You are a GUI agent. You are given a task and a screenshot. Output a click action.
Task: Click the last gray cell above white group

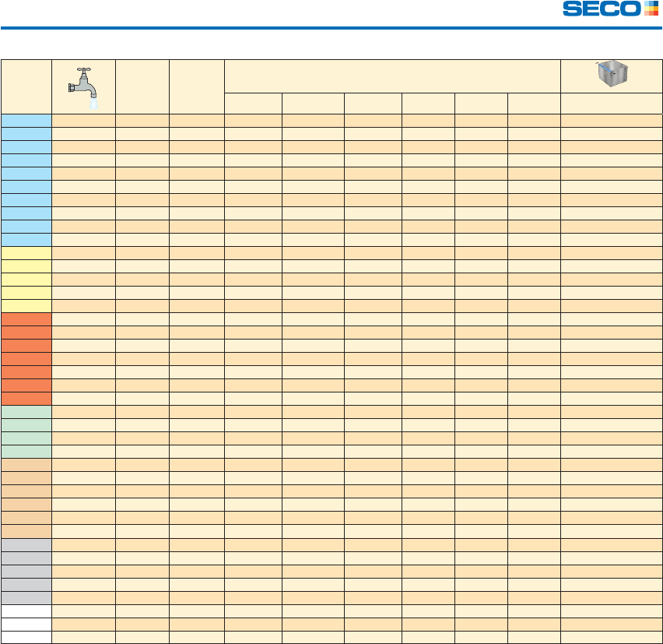point(26,597)
